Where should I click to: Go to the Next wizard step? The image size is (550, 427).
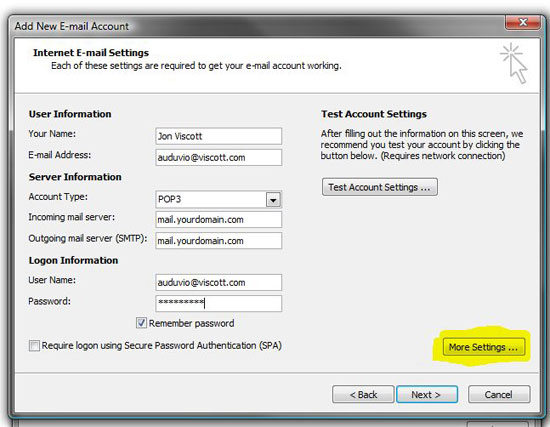[x=427, y=394]
